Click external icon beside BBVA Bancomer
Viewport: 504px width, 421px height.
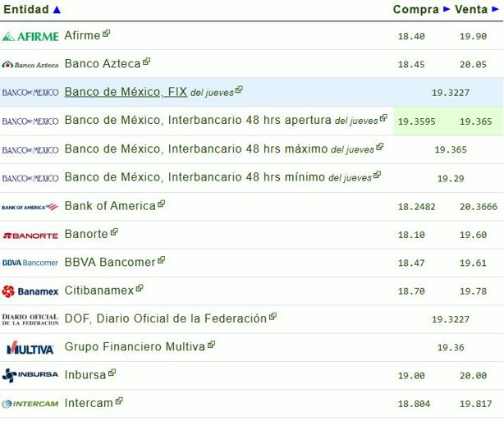[x=162, y=260]
